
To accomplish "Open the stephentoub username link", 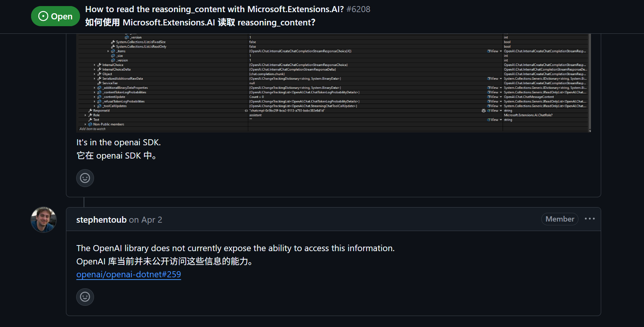I will point(101,220).
